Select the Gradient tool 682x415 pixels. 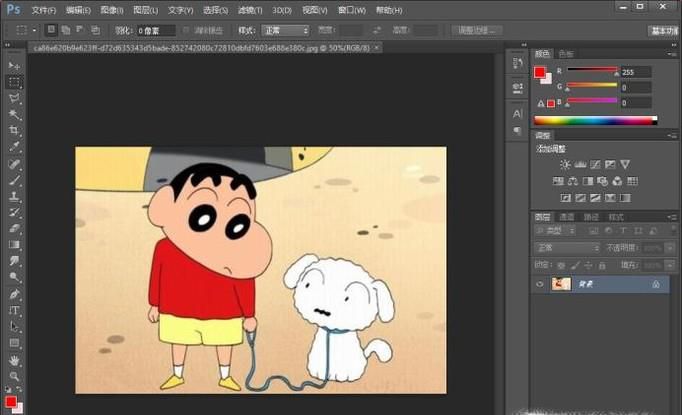[14, 244]
